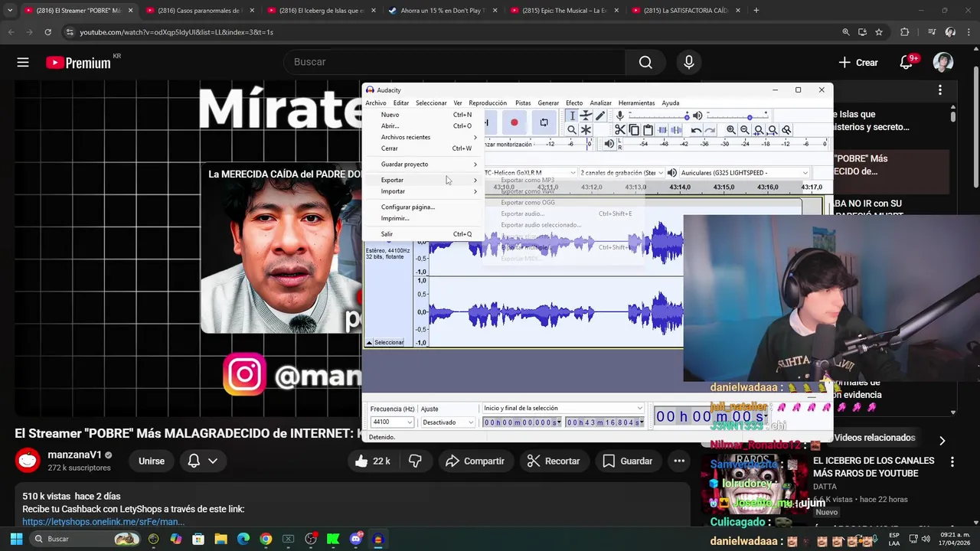980x551 pixels.
Task: Select the Selection (I-beam) tool
Action: 572,116
